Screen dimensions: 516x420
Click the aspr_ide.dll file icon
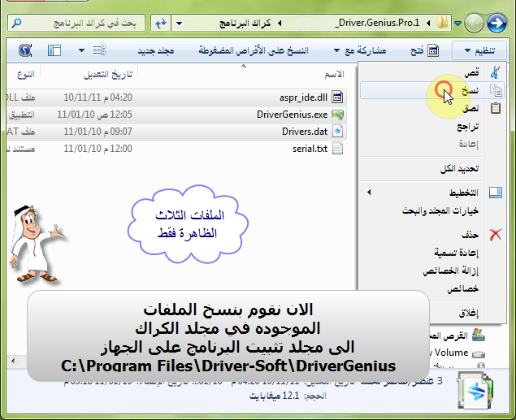(x=338, y=97)
